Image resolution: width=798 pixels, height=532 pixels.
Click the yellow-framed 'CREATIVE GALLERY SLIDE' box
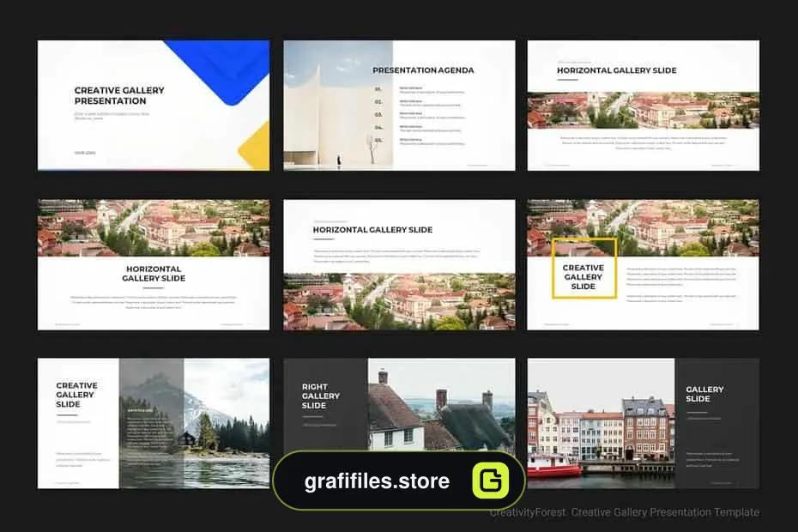click(583, 269)
